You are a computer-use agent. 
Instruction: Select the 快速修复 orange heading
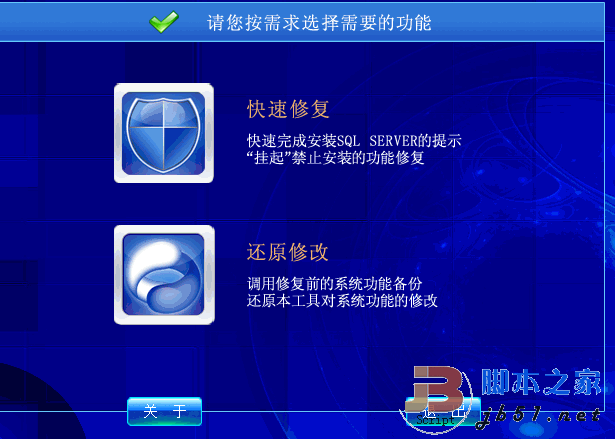click(288, 109)
